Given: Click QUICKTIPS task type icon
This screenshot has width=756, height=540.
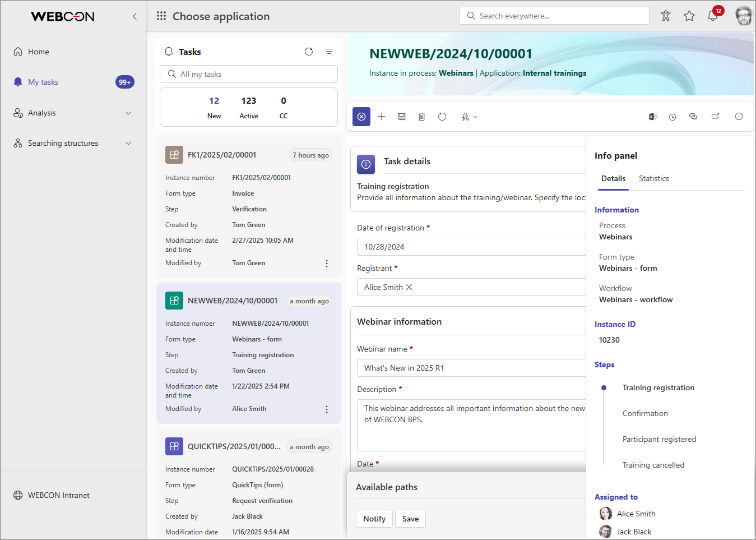Looking at the screenshot, I should tap(174, 446).
